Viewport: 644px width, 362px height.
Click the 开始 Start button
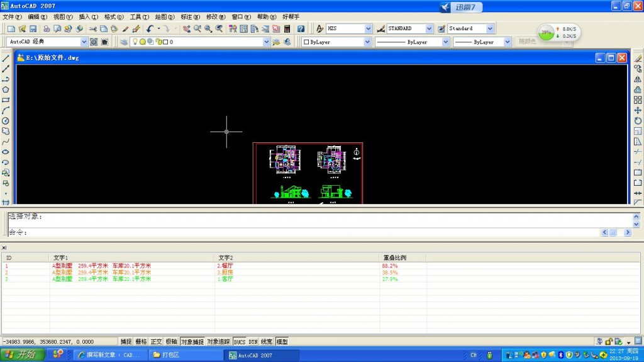(22, 355)
